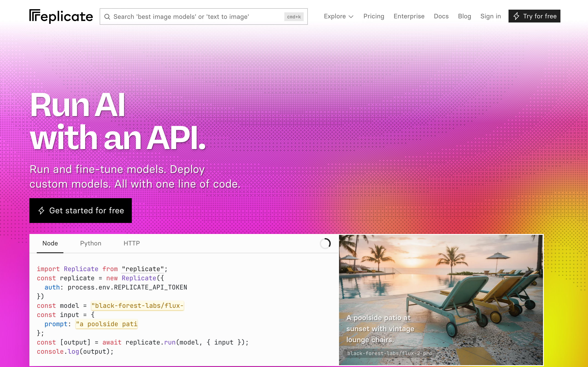This screenshot has width=588, height=367.
Task: Click the search magnifier icon
Action: point(107,17)
